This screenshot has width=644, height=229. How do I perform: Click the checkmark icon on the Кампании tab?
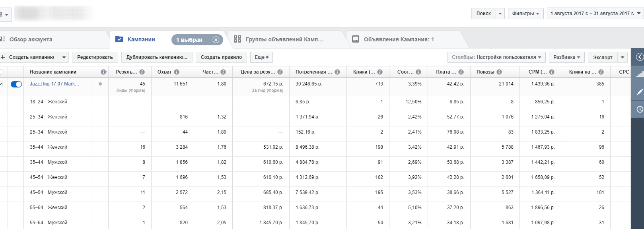pos(119,39)
